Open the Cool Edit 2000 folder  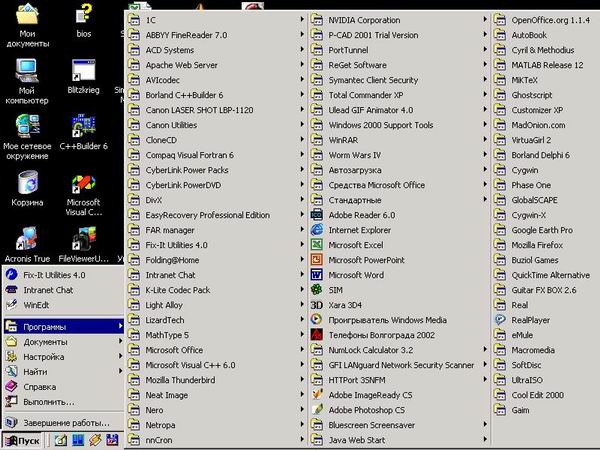(546, 395)
